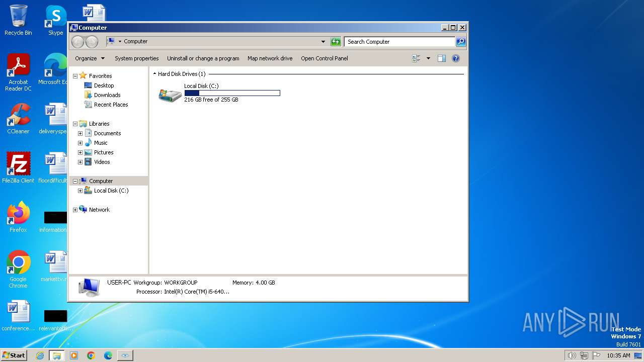Collapse the Hard Disk Drives group
Image resolution: width=644 pixels, height=362 pixels.
[154, 74]
